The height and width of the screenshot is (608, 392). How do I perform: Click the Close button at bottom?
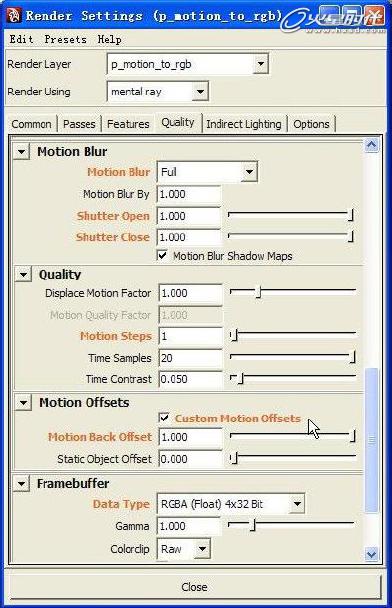194,587
